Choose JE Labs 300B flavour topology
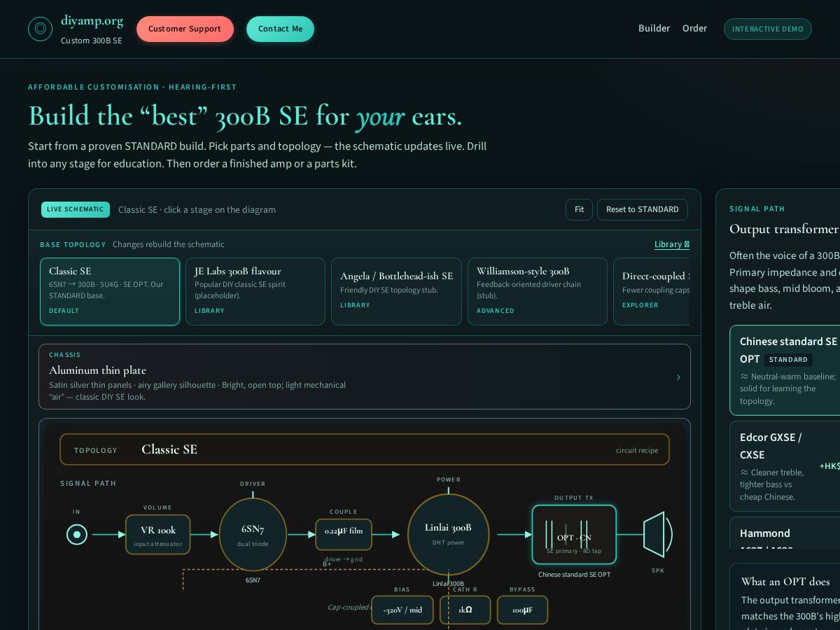The image size is (840, 630). [255, 291]
